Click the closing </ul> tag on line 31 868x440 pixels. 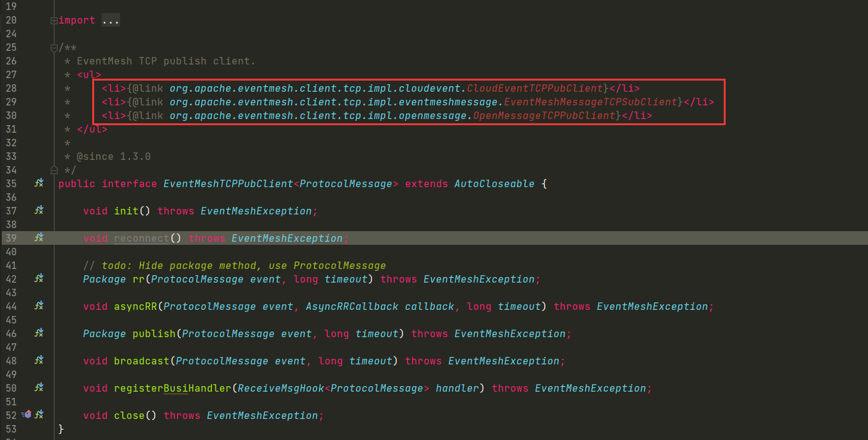pos(92,129)
